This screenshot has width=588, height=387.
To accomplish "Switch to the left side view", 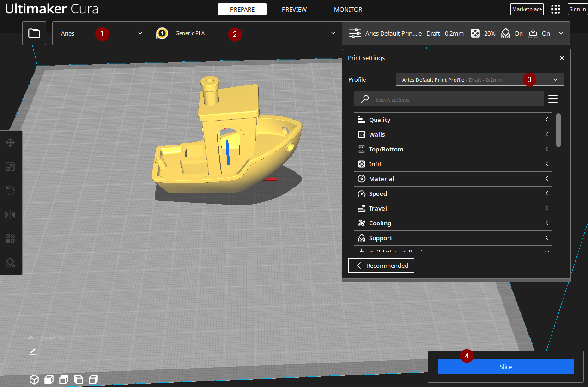I will (x=79, y=380).
